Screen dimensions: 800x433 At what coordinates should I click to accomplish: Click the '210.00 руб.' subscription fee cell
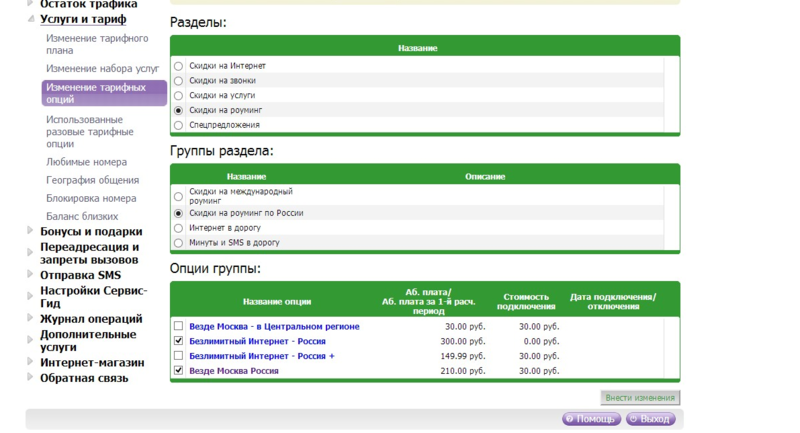coord(463,371)
